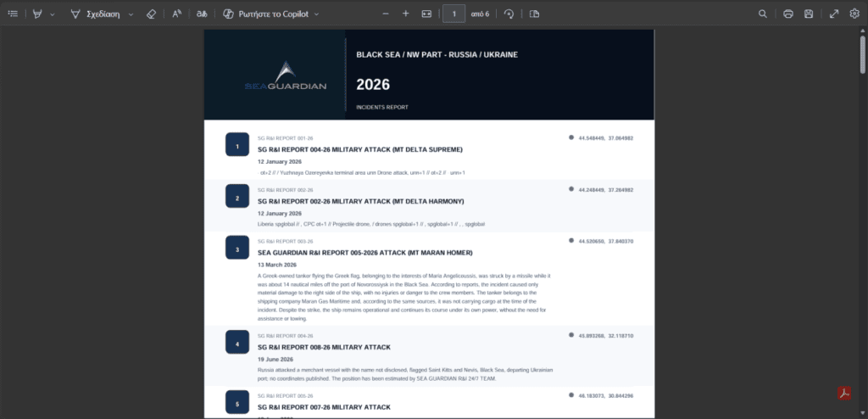Open page view layout options
This screenshot has width=868, height=419.
pyautogui.click(x=534, y=14)
